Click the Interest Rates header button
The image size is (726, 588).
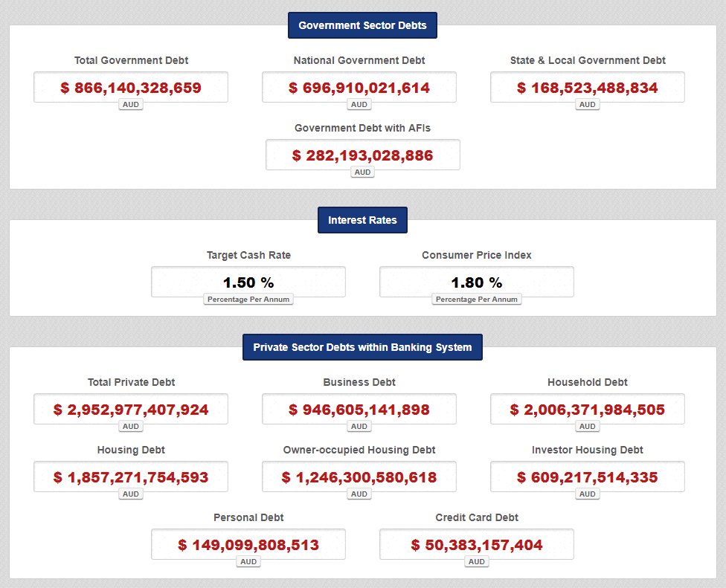(362, 220)
